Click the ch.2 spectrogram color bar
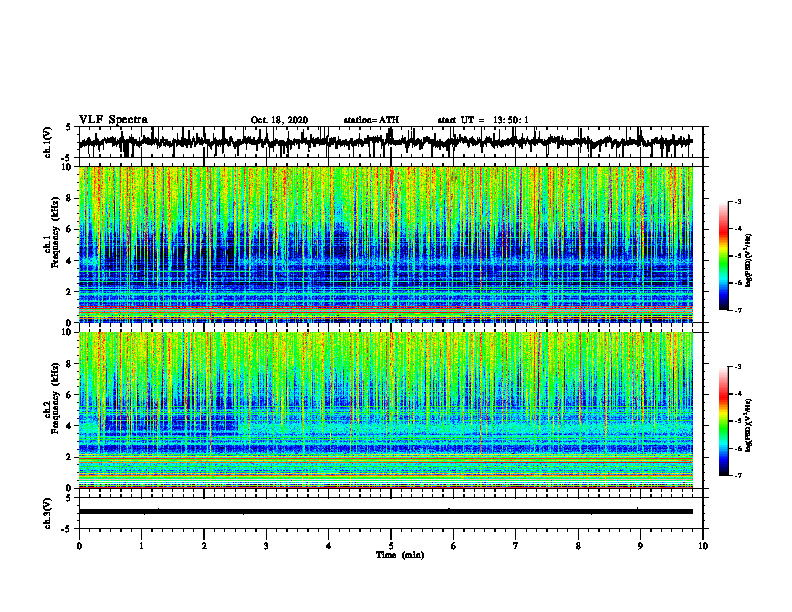This screenshot has height=612, width=792. click(x=723, y=421)
